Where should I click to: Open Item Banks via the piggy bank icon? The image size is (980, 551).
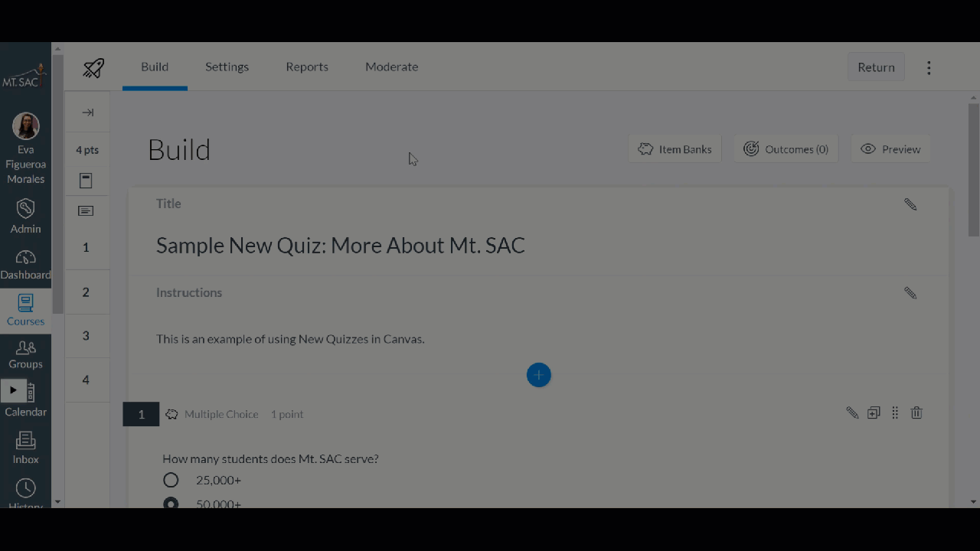point(675,149)
